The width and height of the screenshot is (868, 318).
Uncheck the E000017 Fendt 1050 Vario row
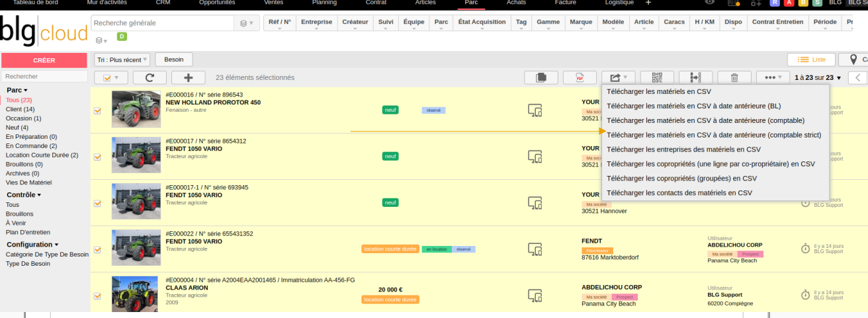point(98,157)
